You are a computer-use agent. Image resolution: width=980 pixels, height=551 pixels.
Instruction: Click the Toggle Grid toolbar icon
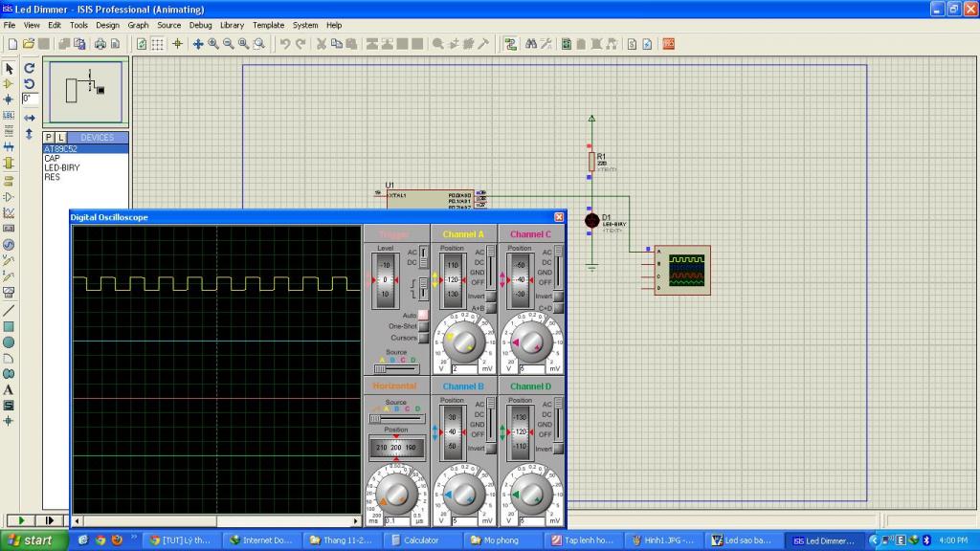[158, 44]
